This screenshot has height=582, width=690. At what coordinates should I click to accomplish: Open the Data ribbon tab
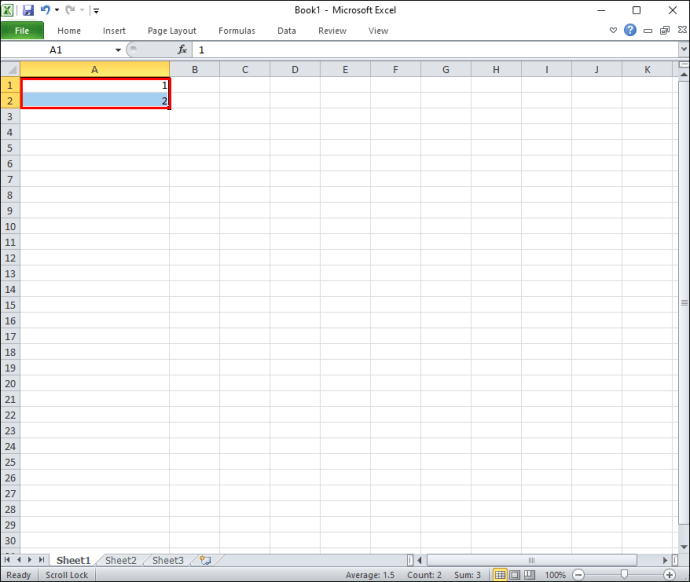click(x=286, y=31)
